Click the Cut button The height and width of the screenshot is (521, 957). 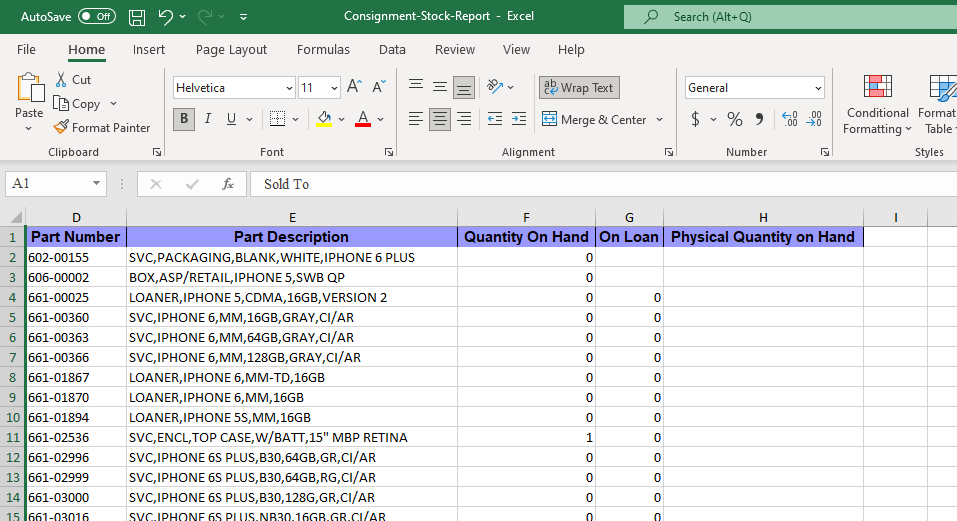point(73,79)
